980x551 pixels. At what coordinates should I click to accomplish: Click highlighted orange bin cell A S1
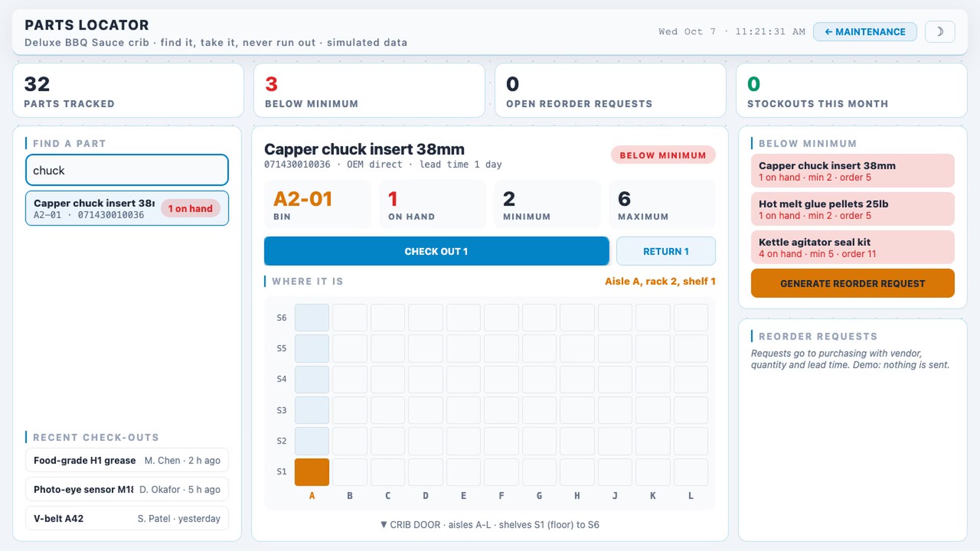pos(312,472)
